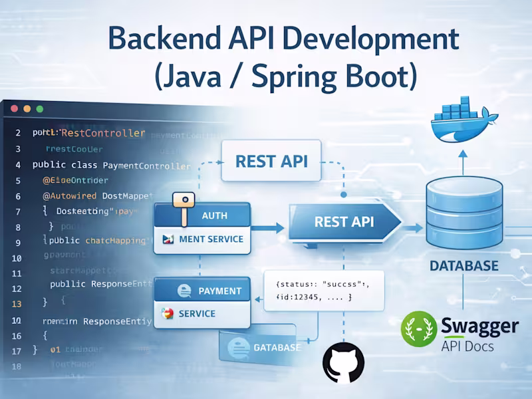Click the dashed REST API box at top
This screenshot has width=532, height=399.
click(x=270, y=161)
